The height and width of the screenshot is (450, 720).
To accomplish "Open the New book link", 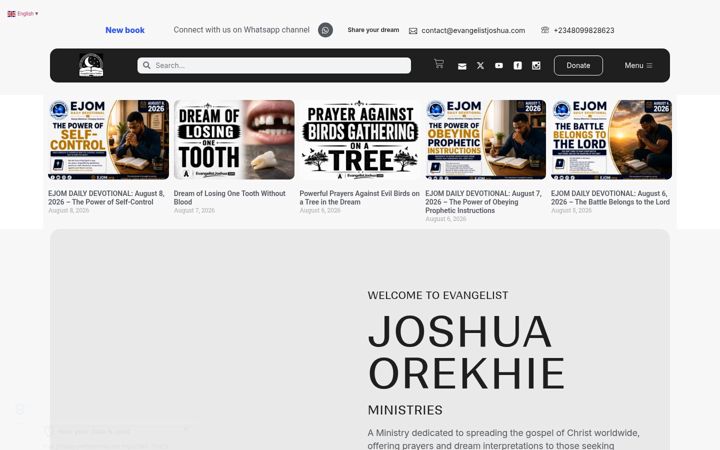I will (125, 30).
